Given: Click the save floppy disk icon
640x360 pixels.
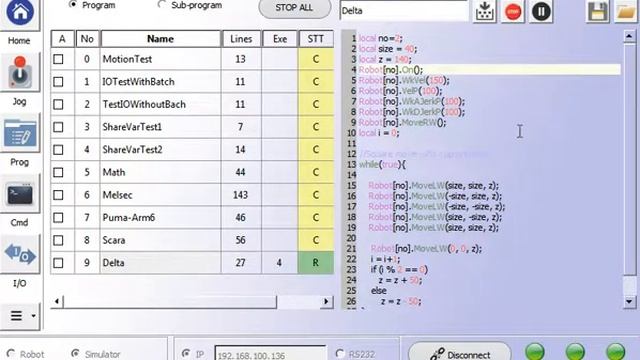Looking at the screenshot, I should point(598,11).
